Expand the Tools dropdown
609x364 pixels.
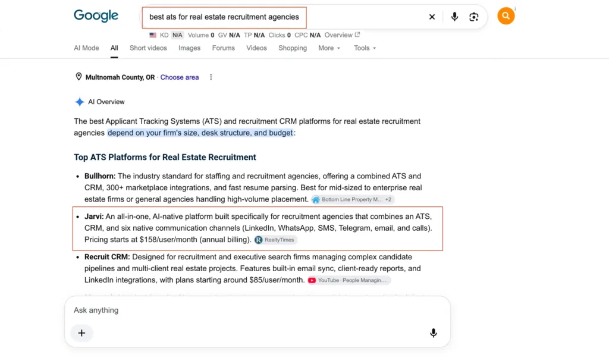click(x=365, y=48)
